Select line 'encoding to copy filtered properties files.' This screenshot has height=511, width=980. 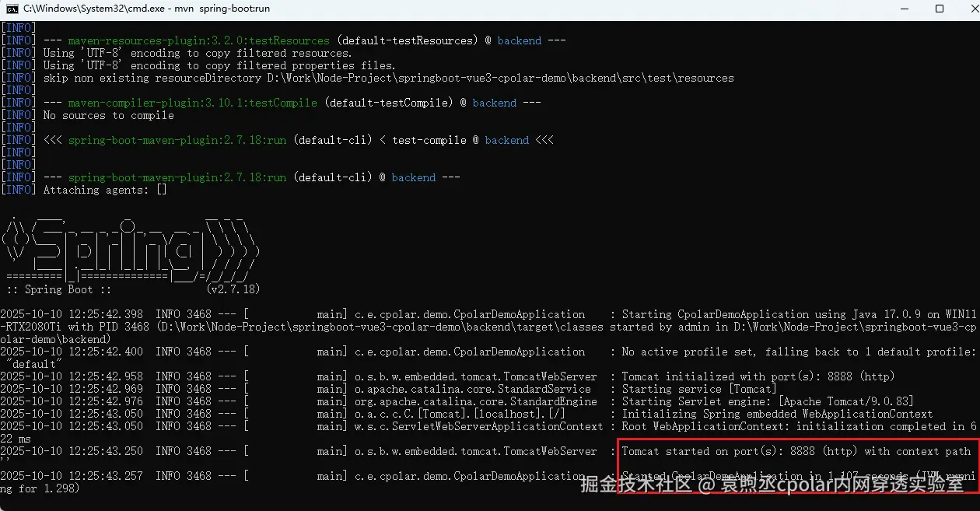[263, 65]
